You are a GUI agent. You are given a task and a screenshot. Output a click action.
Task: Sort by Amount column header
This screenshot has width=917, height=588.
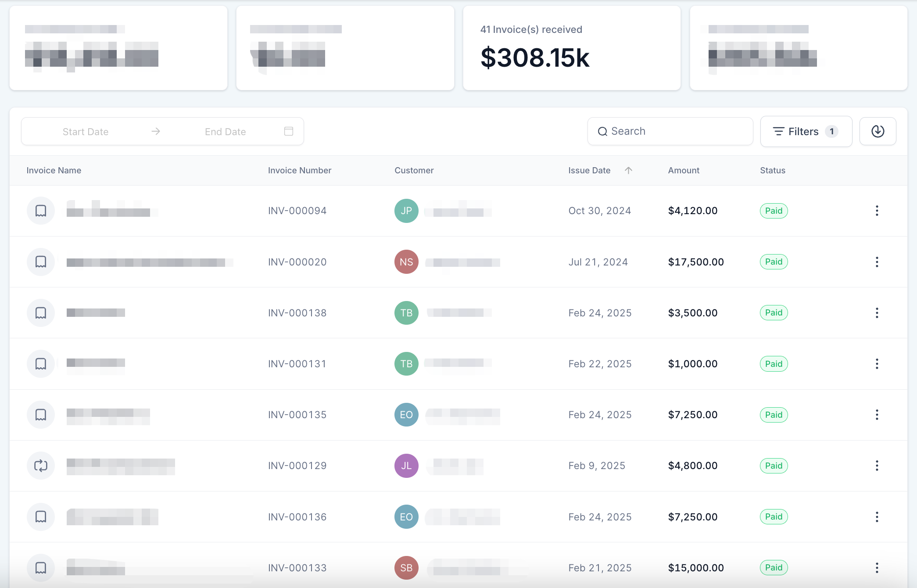pyautogui.click(x=684, y=170)
